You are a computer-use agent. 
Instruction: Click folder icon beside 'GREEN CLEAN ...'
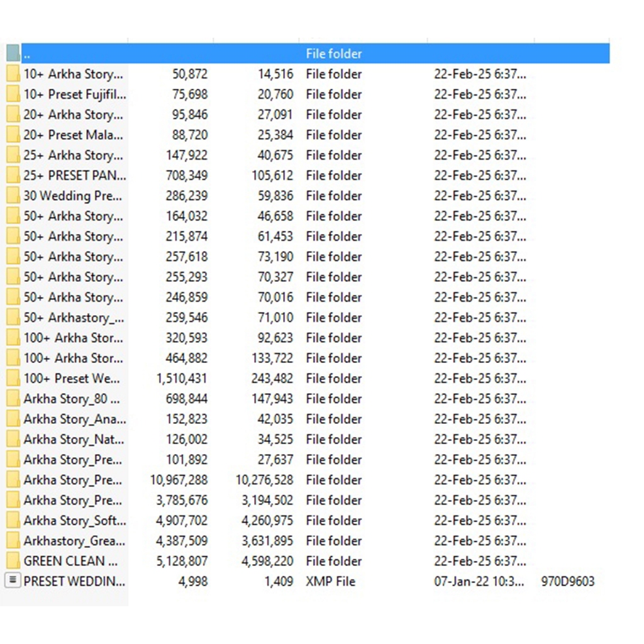13,561
